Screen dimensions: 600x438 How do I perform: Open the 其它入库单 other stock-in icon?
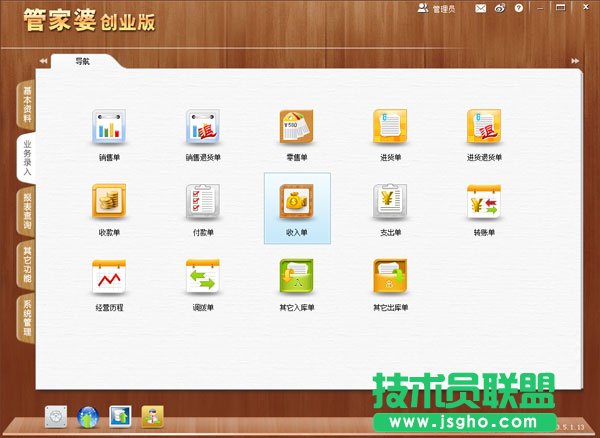[297, 277]
